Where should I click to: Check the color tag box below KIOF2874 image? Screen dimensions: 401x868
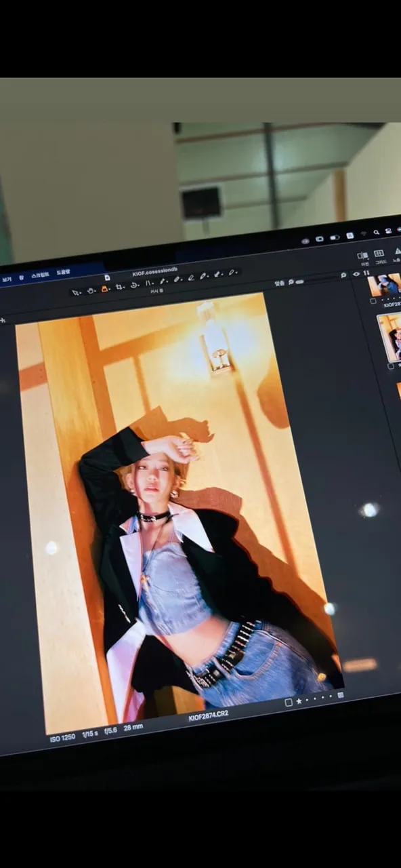click(289, 703)
